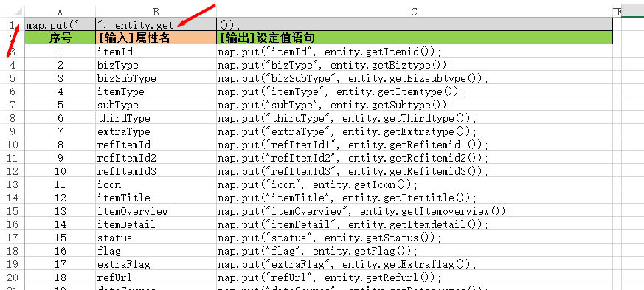The image size is (644, 290).
Task: Click the entity.getRefitemid2() output cell
Action: click(x=415, y=158)
